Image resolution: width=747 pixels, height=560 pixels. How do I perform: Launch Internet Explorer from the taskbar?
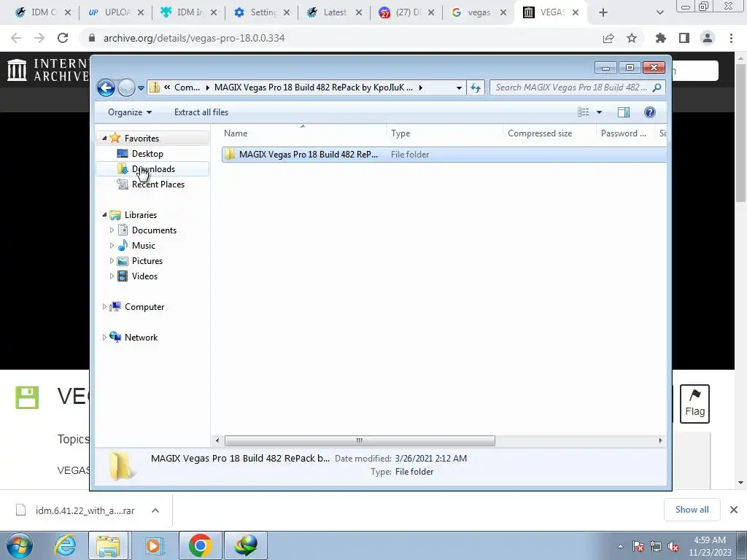[65, 545]
